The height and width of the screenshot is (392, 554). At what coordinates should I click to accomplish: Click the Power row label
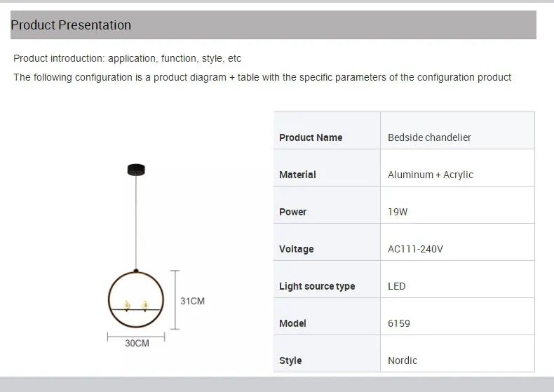292,212
